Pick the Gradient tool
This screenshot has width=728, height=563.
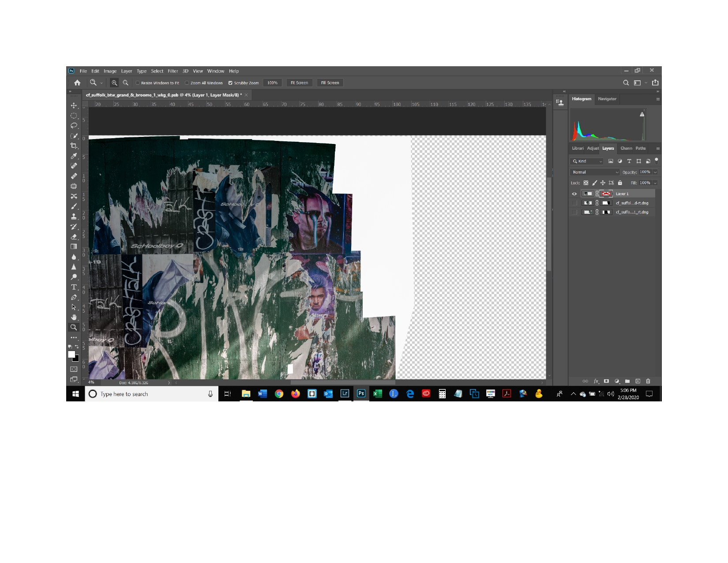coord(74,246)
